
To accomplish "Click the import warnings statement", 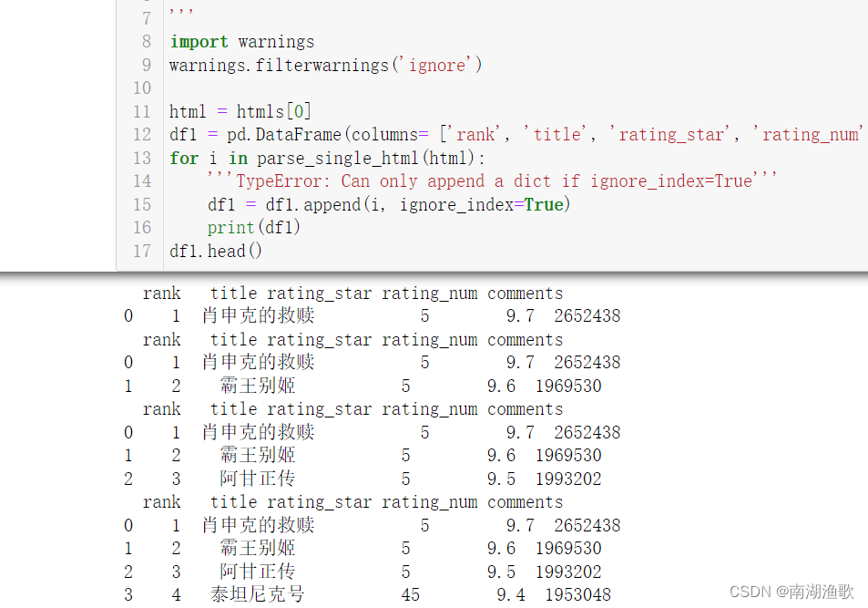I will tap(241, 41).
